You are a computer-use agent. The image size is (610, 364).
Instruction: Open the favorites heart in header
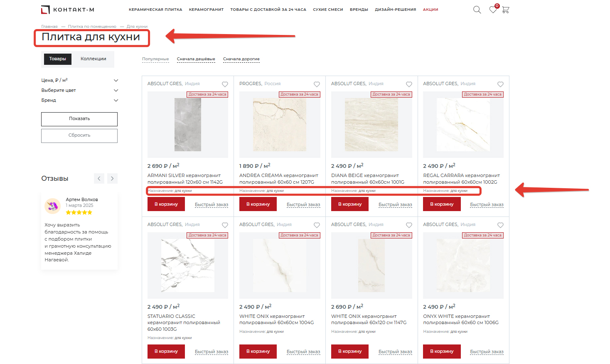(x=493, y=10)
